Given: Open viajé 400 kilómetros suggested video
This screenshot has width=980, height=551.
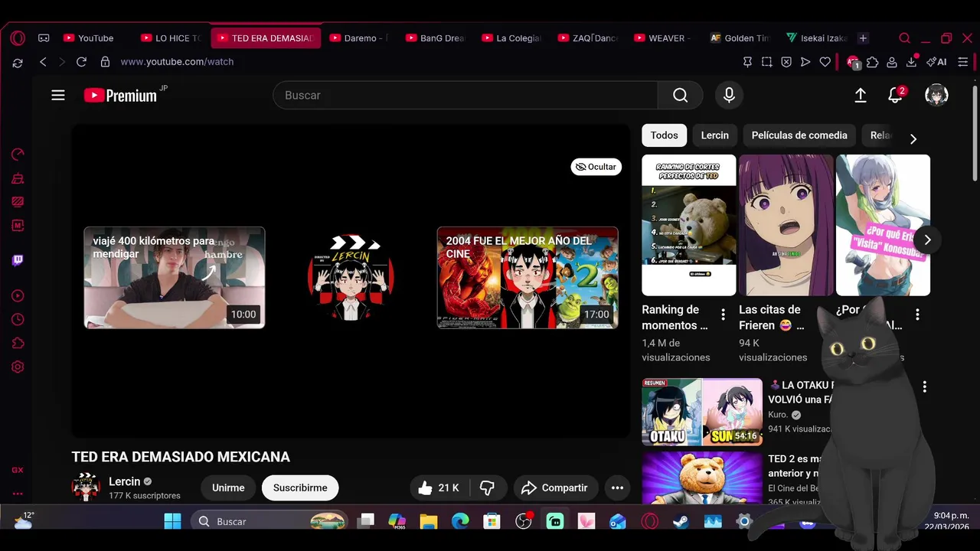Looking at the screenshot, I should tap(175, 278).
